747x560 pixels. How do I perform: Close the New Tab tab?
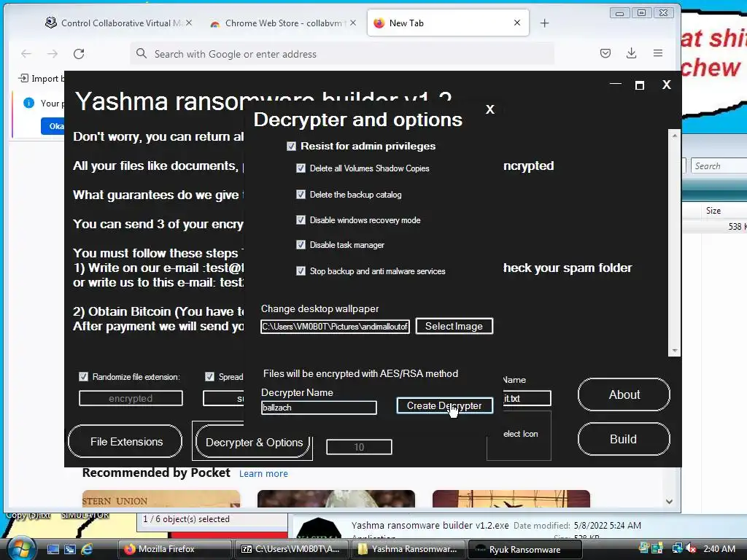[x=517, y=23]
